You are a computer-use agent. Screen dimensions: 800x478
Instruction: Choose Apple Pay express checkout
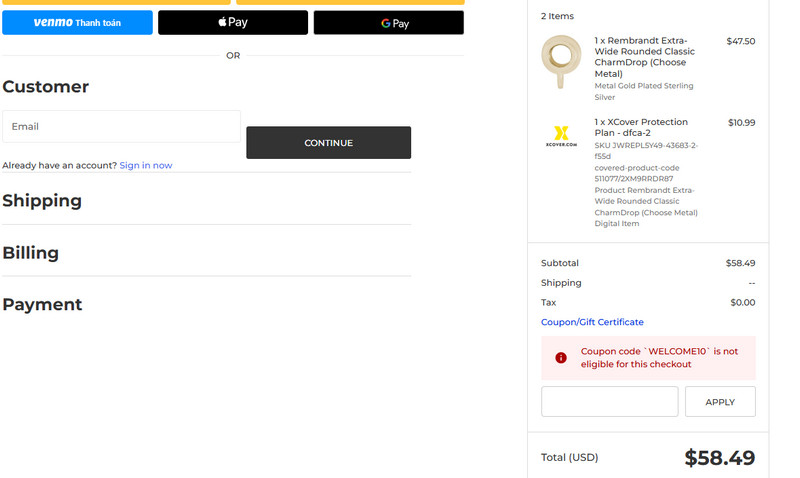coord(233,22)
